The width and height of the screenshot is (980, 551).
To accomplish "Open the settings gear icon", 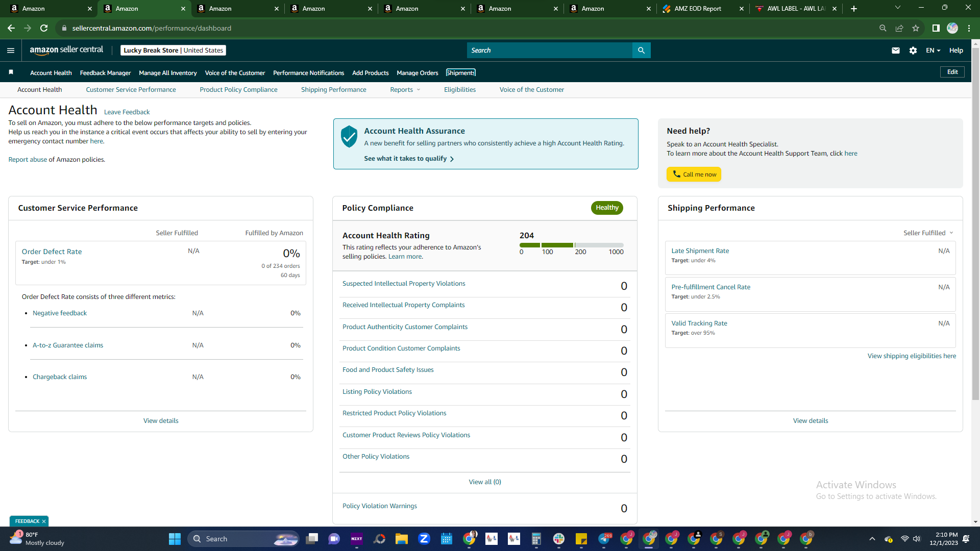I will (x=913, y=50).
